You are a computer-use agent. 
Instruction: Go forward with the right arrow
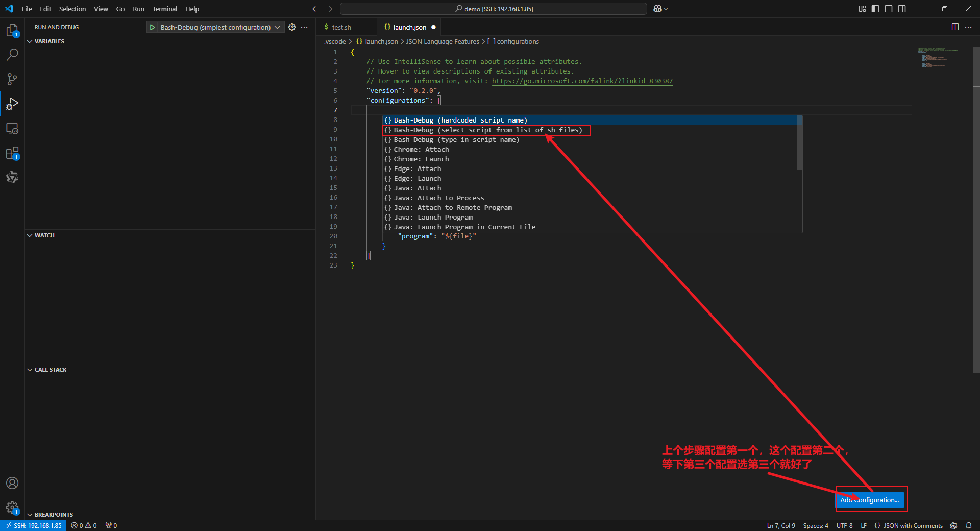coord(329,9)
